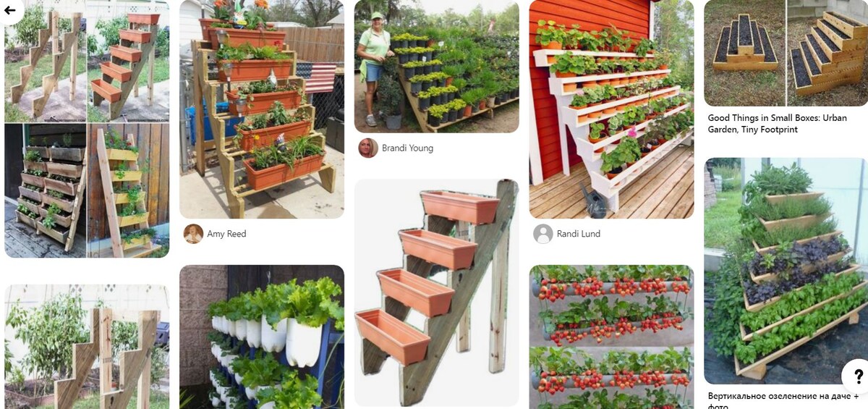Open the question mark help button

tap(856, 376)
